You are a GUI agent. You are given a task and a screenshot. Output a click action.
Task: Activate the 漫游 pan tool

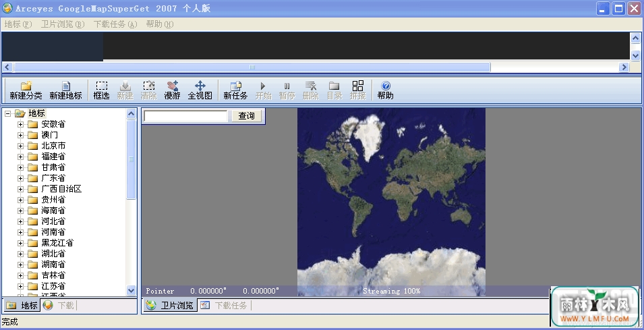[x=173, y=90]
